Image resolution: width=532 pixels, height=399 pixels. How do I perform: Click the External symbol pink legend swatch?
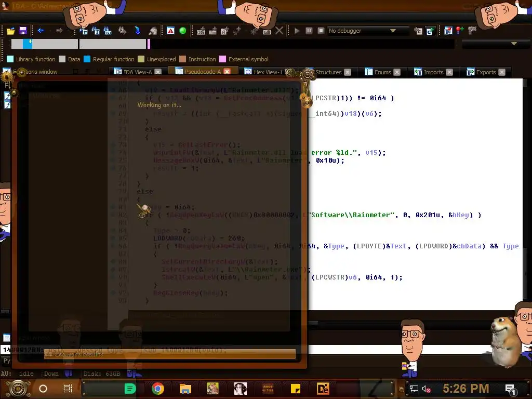coord(222,59)
